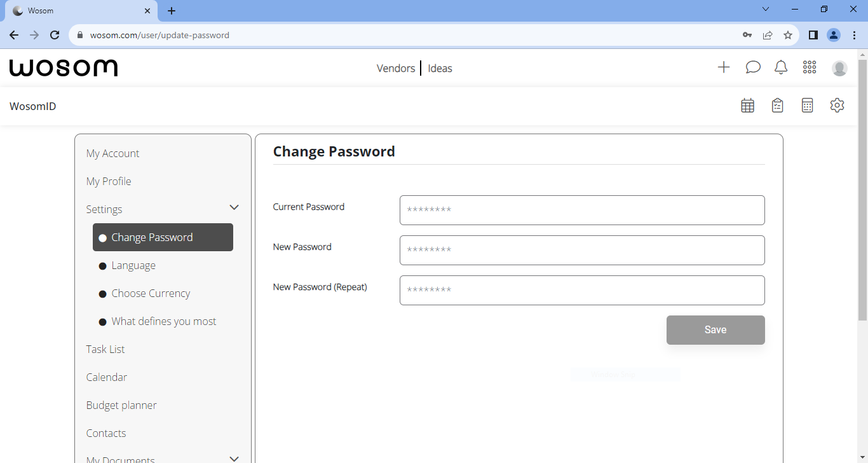Expand the browser tab list chevron
Image resolution: width=868 pixels, height=463 pixels.
765,9
